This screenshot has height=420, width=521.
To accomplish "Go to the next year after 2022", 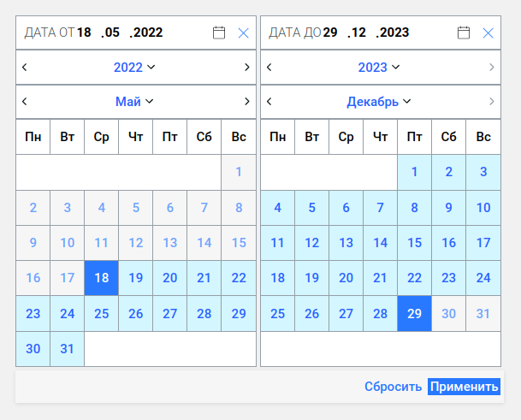I will tap(247, 67).
